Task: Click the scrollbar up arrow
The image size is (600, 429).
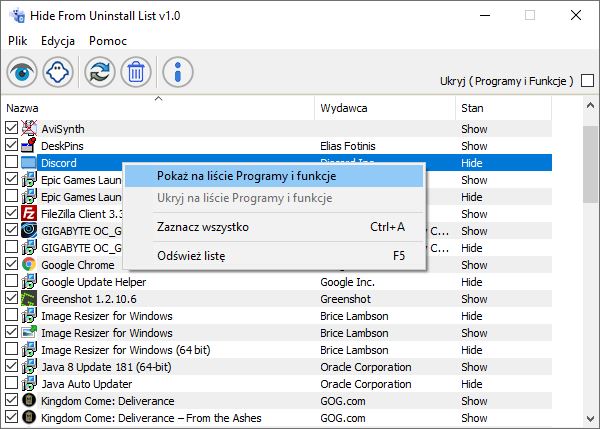Action: tap(590, 105)
